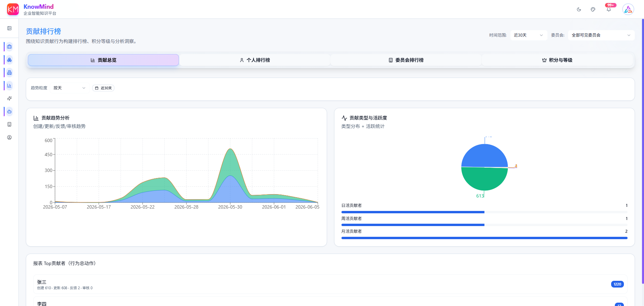This screenshot has width=644, height=306.
Task: Click the green pie chart segment
Action: (484, 179)
